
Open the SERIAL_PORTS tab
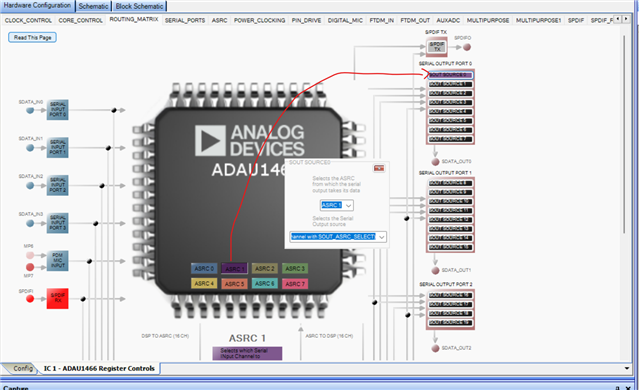tap(185, 20)
